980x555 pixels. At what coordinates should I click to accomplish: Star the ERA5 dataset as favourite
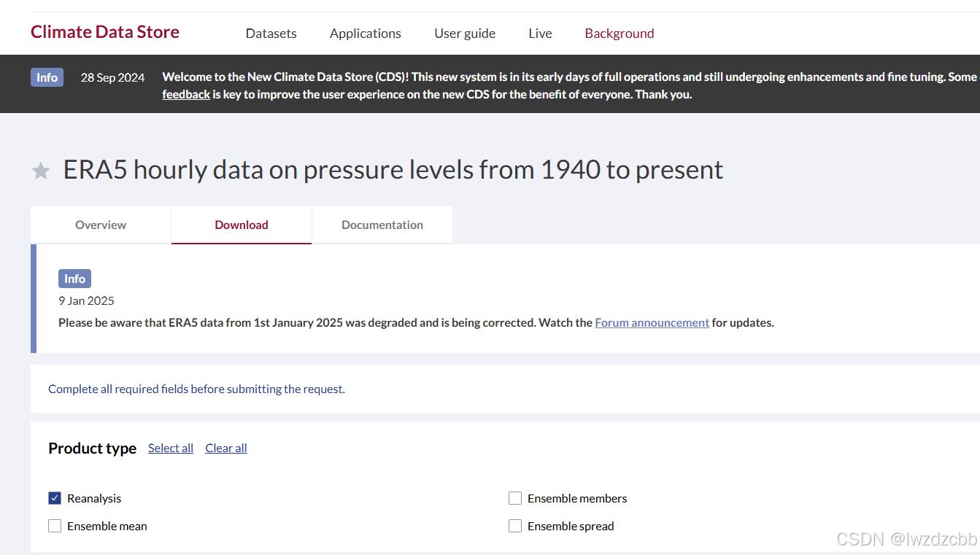click(41, 171)
